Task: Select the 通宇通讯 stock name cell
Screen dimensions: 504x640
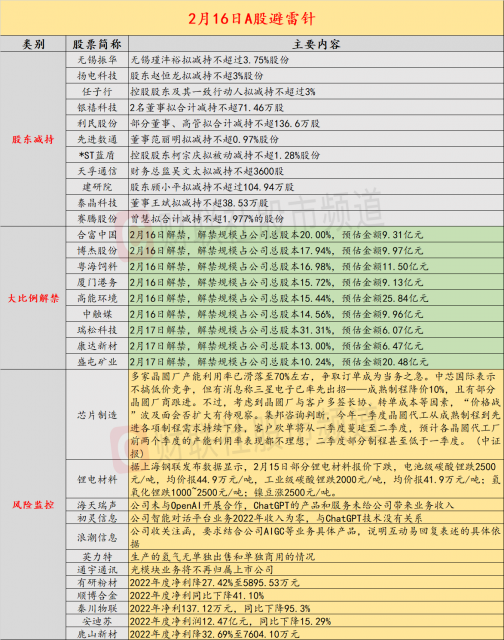Action: 97,570
